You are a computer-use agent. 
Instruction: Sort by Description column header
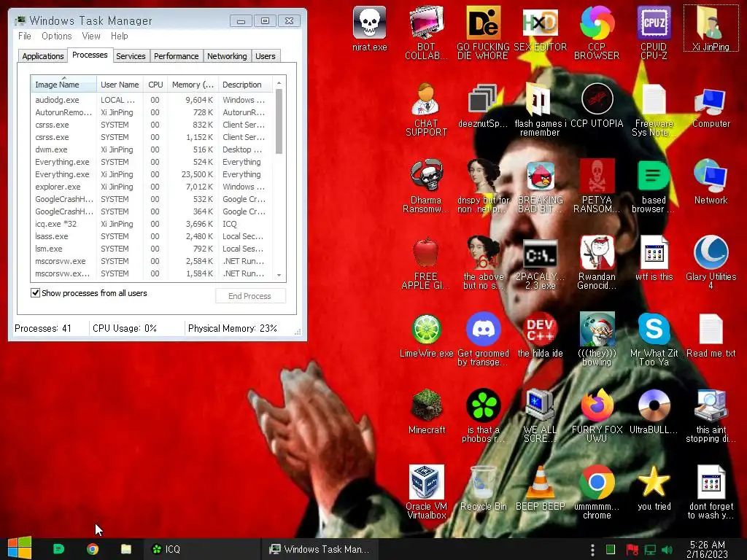245,85
